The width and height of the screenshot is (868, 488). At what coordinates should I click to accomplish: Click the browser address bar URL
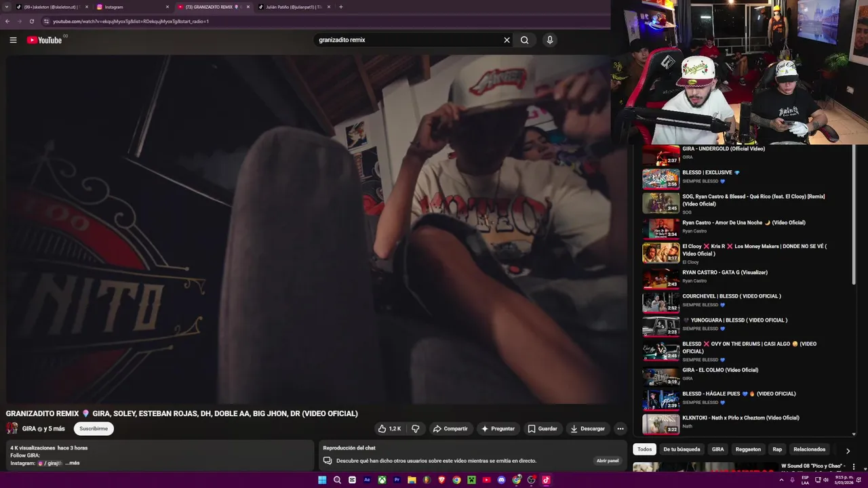[x=131, y=21]
